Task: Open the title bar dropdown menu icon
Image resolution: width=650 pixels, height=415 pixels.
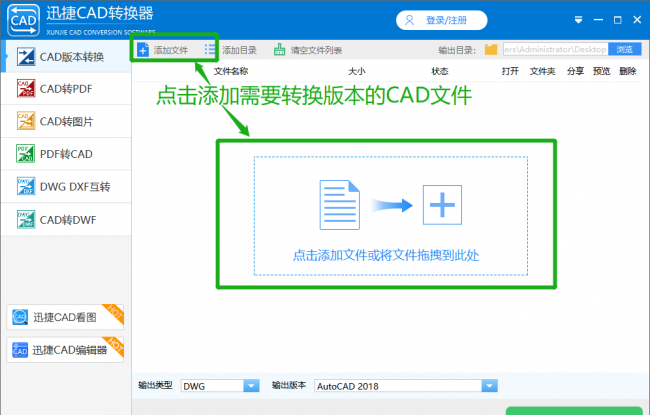Action: pyautogui.click(x=578, y=20)
